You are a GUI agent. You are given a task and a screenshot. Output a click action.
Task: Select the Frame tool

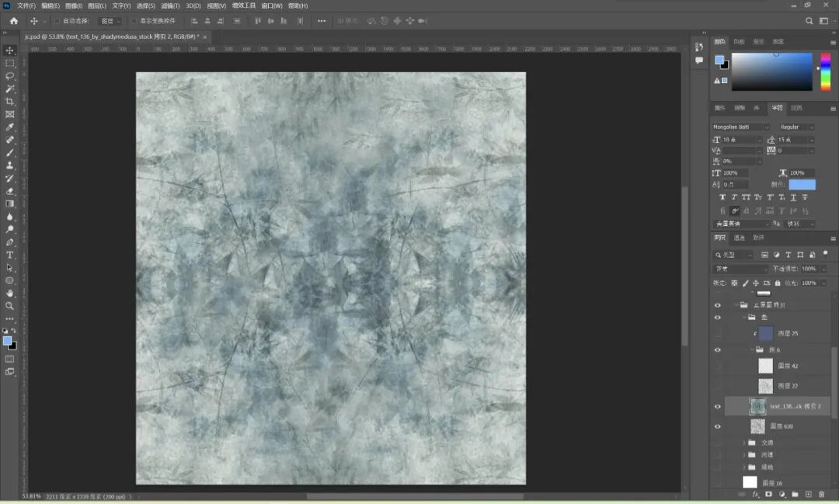click(9, 114)
